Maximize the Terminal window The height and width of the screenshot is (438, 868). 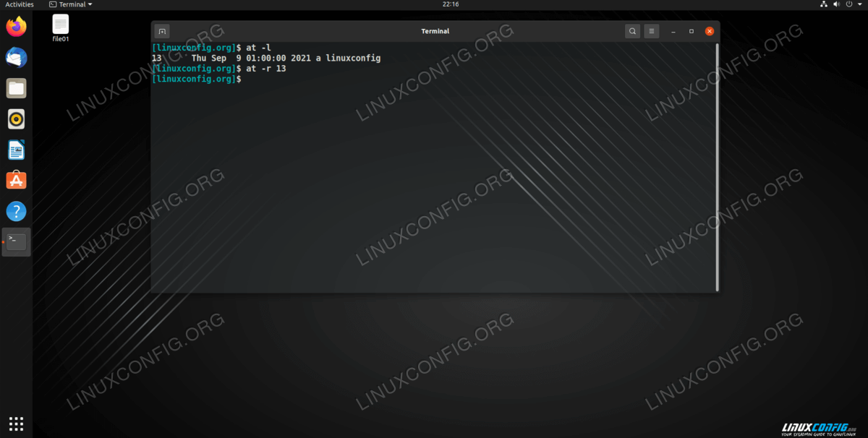click(x=691, y=31)
